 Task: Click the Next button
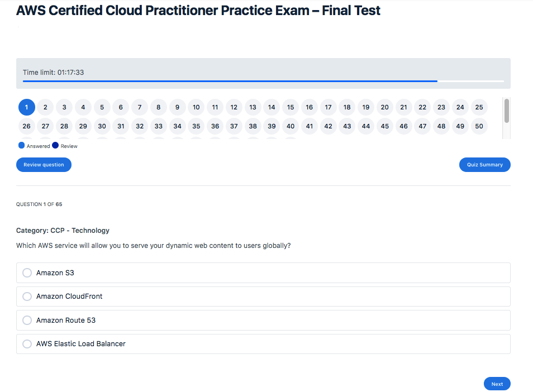[497, 384]
